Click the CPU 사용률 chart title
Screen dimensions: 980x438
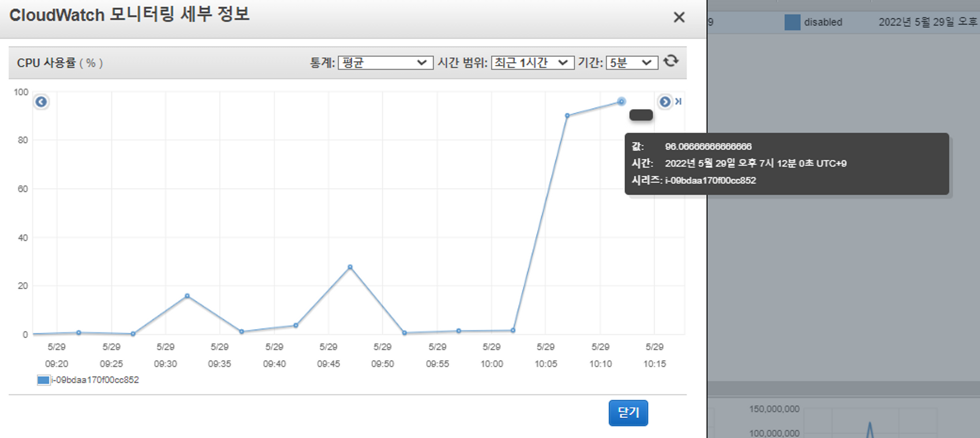pyautogui.click(x=60, y=63)
